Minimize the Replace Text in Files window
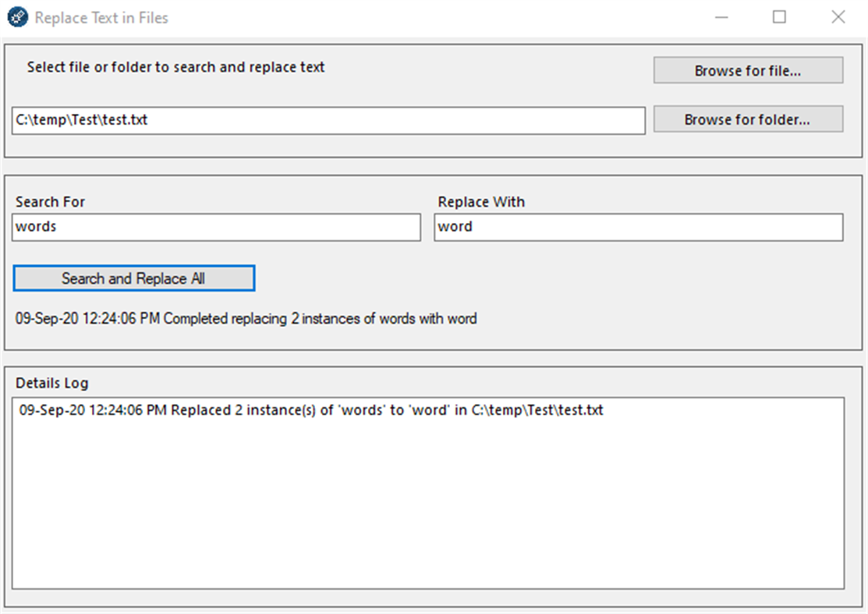This screenshot has height=614, width=868. tap(721, 16)
